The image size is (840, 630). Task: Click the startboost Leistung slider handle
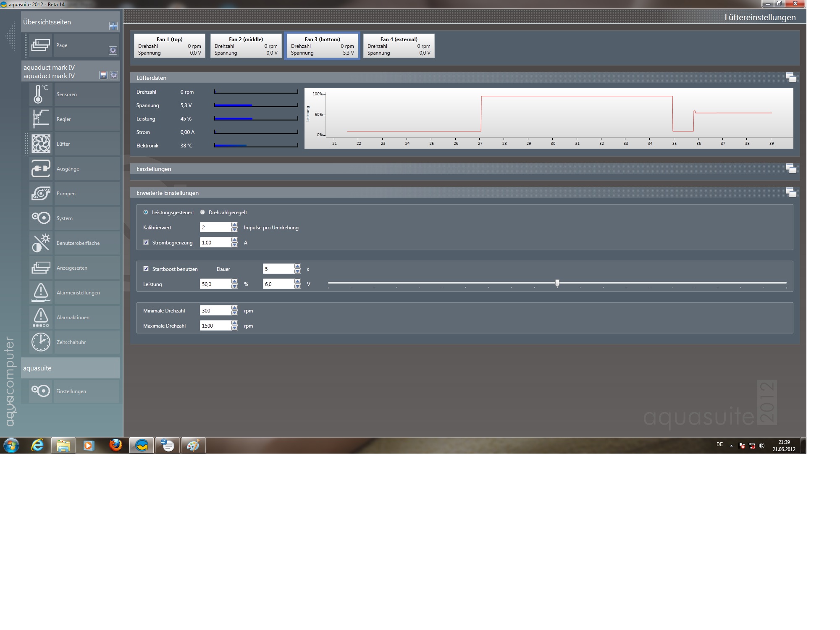click(557, 283)
